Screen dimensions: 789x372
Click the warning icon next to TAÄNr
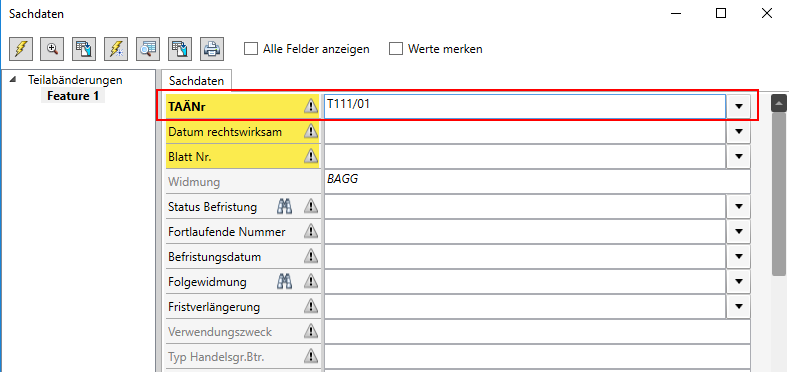311,106
